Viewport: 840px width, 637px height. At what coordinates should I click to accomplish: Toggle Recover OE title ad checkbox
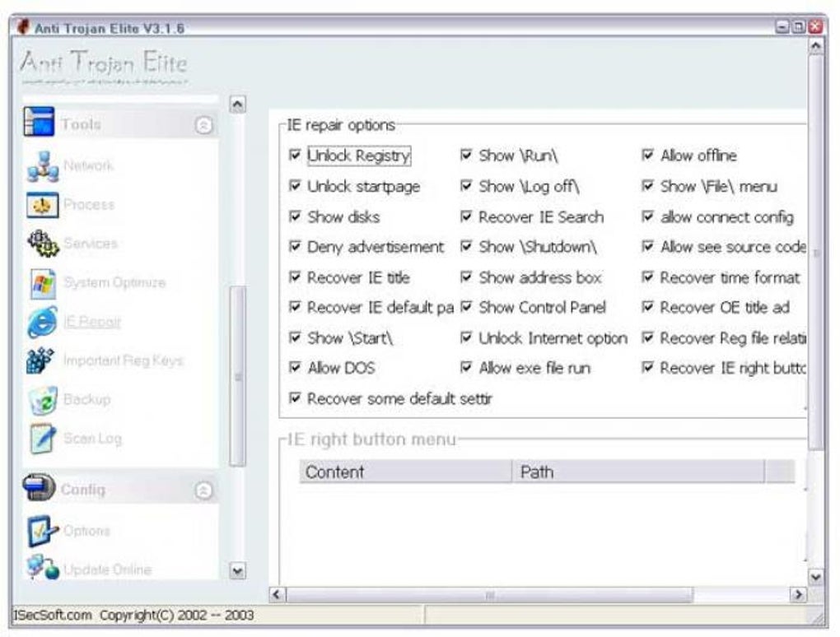[x=647, y=307]
